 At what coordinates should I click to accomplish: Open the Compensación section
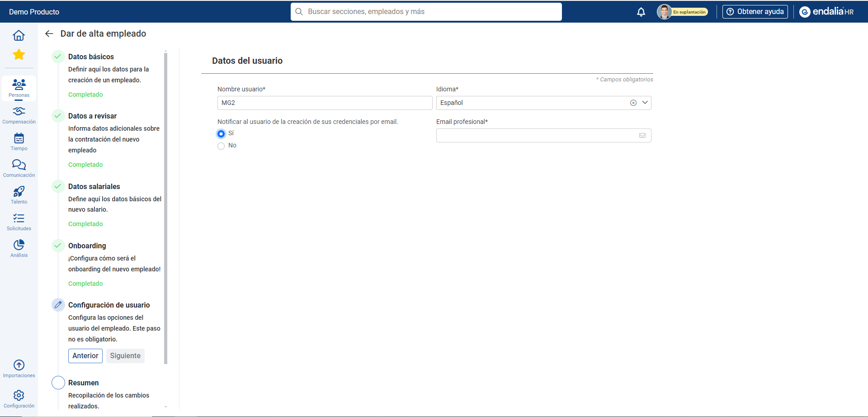[x=19, y=115]
